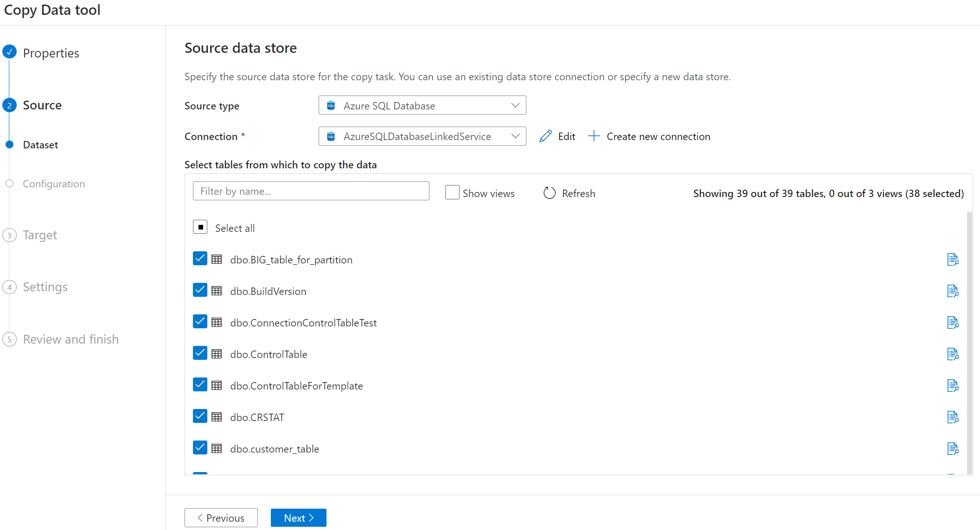Toggle the Select all checkbox
Image resolution: width=980 pixels, height=530 pixels.
point(200,227)
